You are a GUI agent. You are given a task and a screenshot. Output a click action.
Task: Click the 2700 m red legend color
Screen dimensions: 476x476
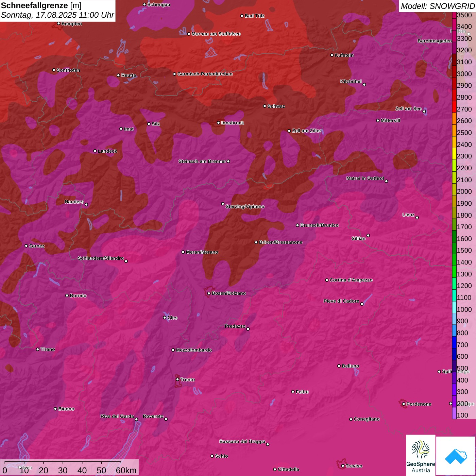tap(454, 107)
